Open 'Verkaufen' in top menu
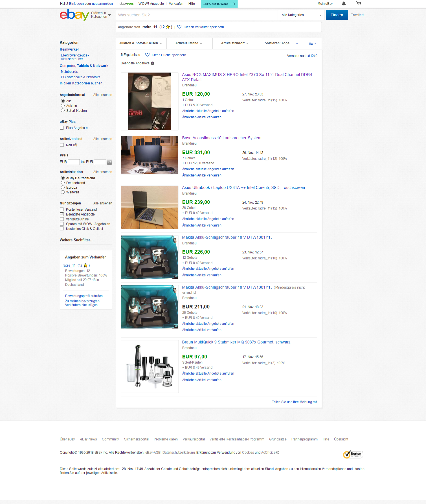This screenshot has height=504, width=426. pyautogui.click(x=176, y=4)
